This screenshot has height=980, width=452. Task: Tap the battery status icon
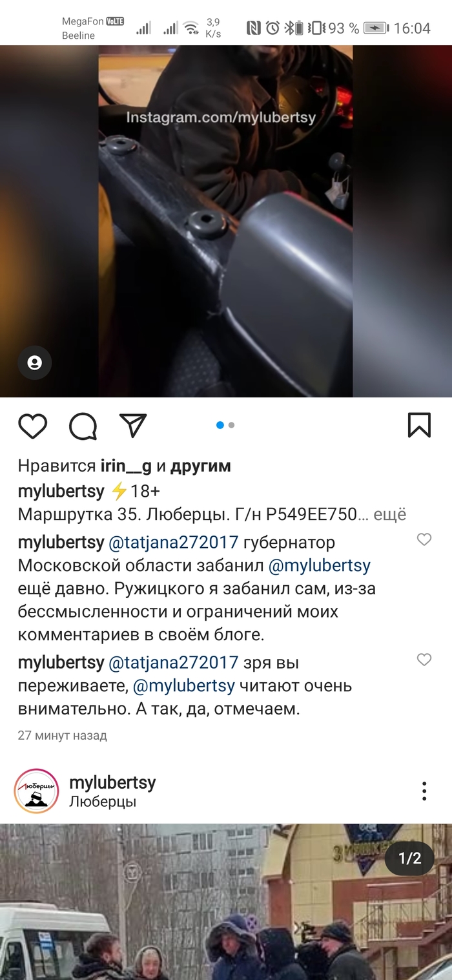point(376,28)
